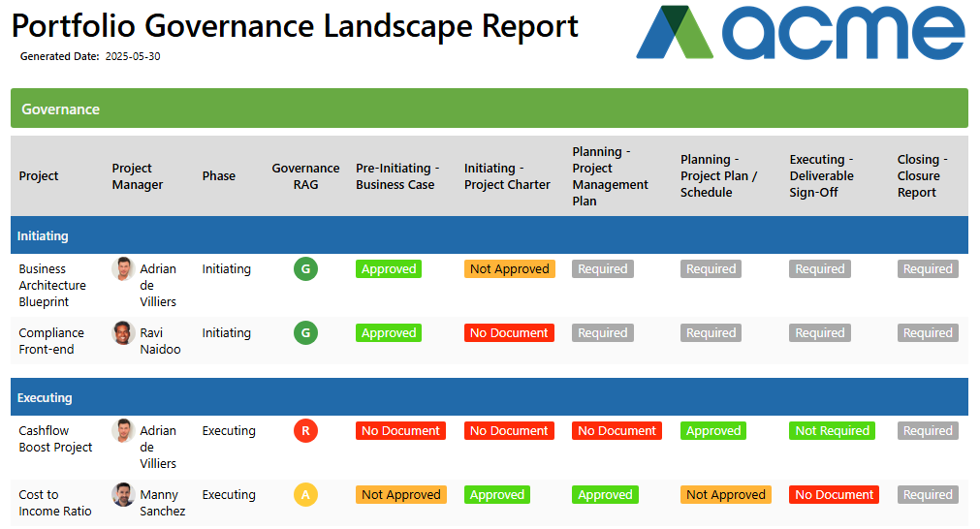Click Initiating phase cell for Business Architecture Blueprint

click(x=226, y=269)
